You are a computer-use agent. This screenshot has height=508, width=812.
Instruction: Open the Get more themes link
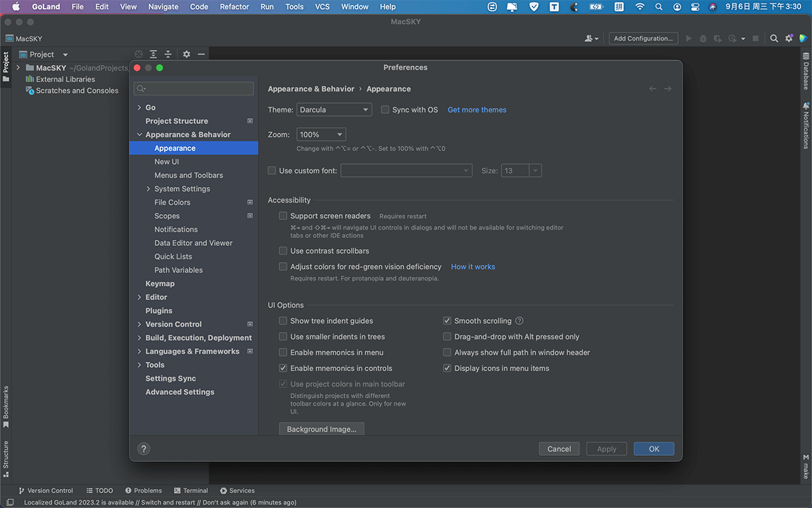477,110
